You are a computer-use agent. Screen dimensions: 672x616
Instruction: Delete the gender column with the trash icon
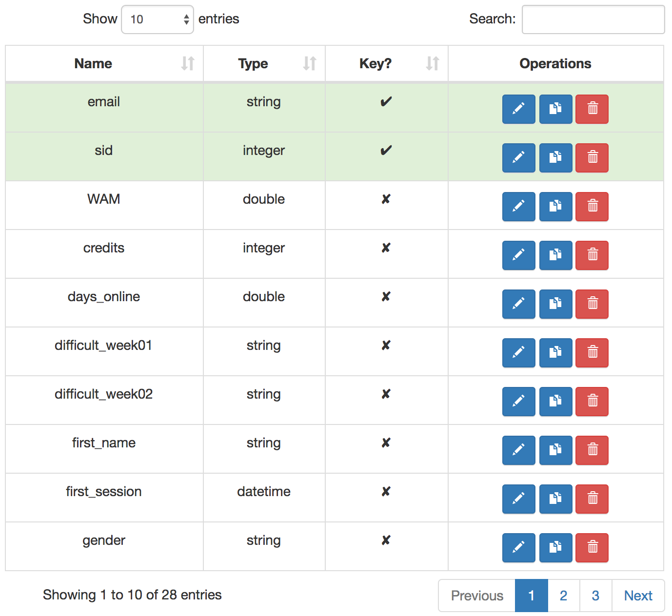click(592, 547)
